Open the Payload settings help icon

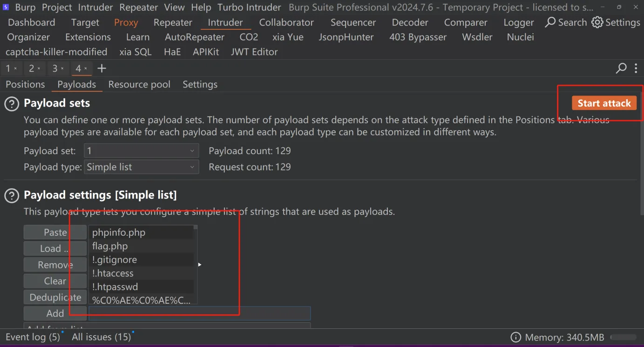pyautogui.click(x=12, y=196)
